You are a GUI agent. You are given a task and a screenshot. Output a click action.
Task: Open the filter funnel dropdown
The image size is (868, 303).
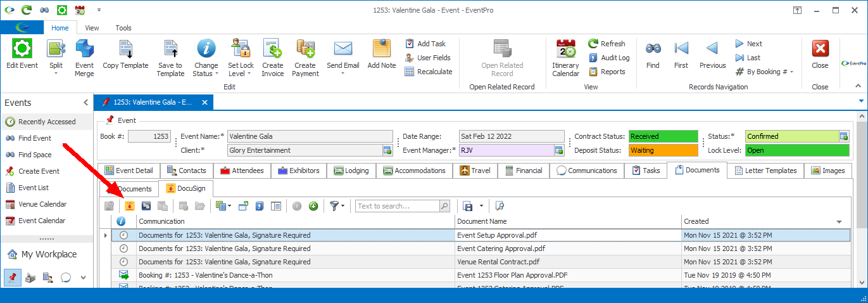[337, 206]
